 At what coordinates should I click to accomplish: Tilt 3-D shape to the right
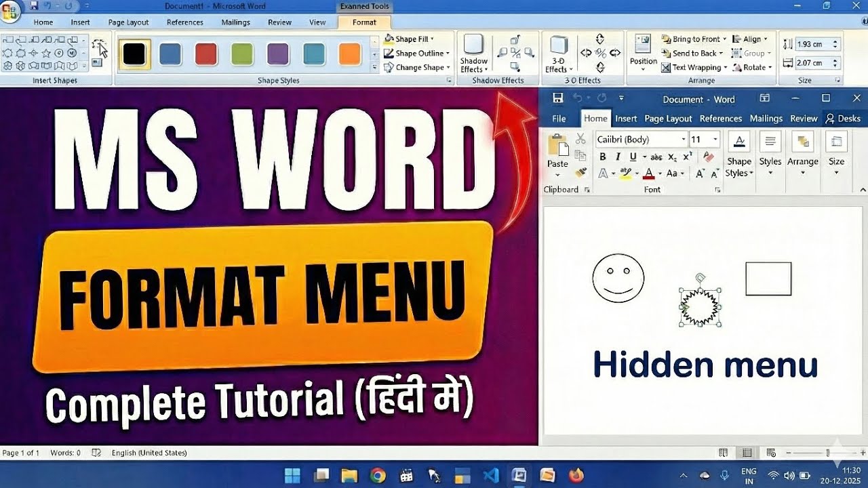tap(615, 53)
